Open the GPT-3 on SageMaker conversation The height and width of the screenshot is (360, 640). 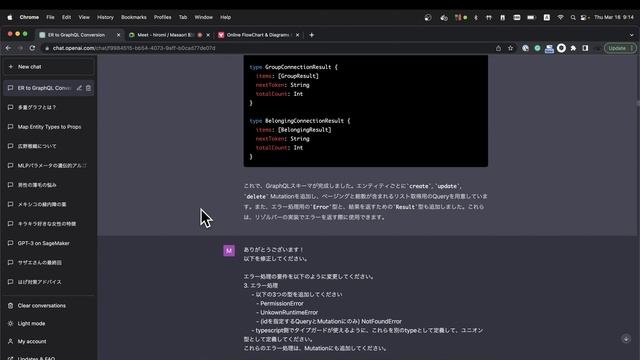pyautogui.click(x=49, y=243)
